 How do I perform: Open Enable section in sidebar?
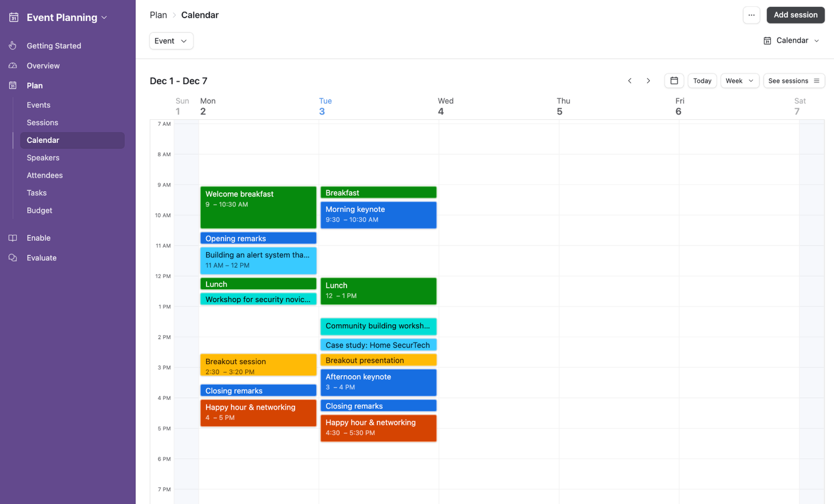39,238
